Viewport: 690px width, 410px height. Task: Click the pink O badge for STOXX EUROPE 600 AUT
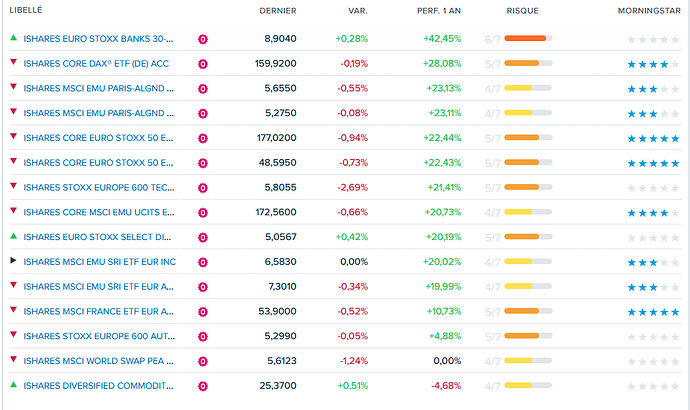tap(202, 337)
